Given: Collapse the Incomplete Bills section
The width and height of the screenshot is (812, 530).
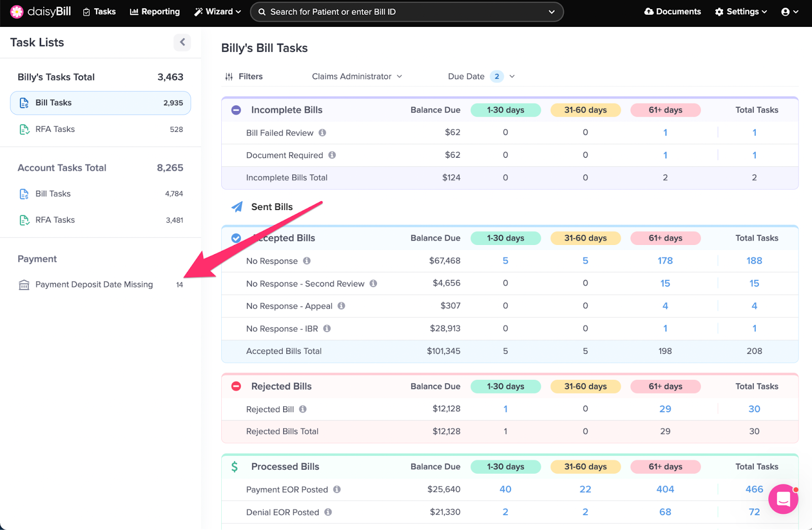Looking at the screenshot, I should (236, 110).
